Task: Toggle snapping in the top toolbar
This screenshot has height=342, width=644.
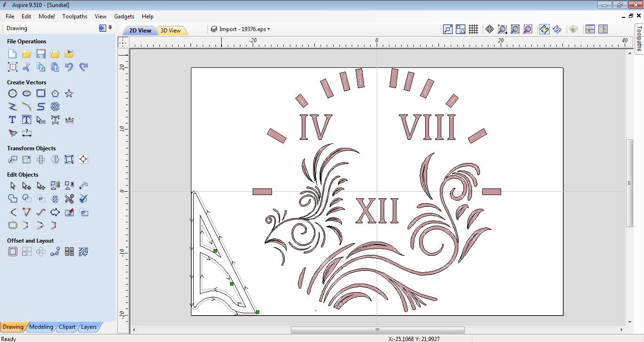Action: coord(544,29)
